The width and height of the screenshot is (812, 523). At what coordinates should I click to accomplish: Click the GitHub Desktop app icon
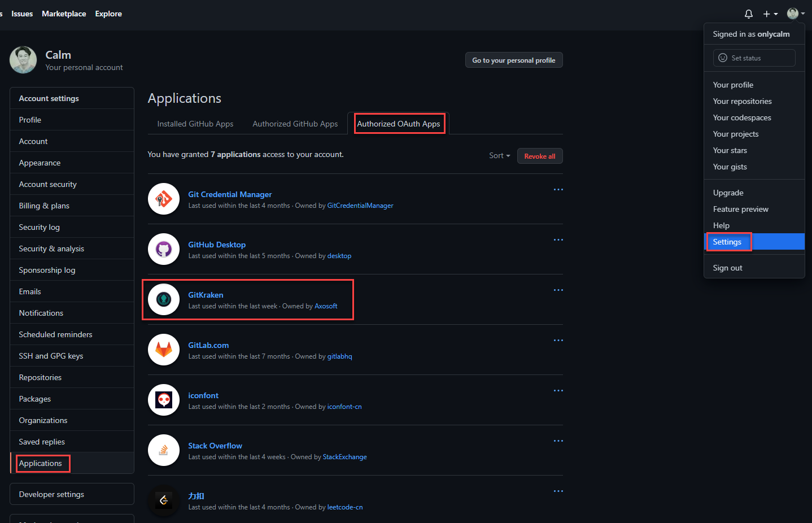pos(164,249)
